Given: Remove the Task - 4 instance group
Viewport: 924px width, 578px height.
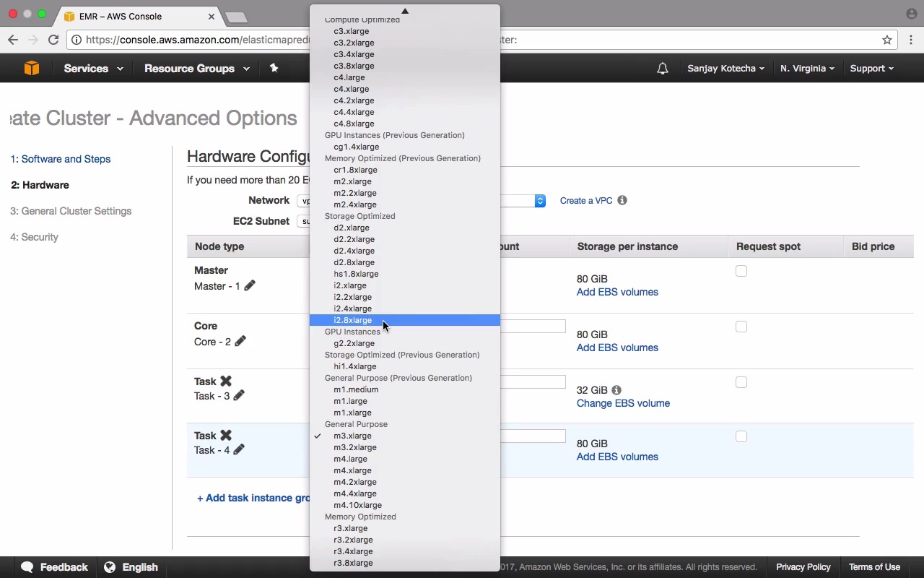Looking at the screenshot, I should pos(226,435).
